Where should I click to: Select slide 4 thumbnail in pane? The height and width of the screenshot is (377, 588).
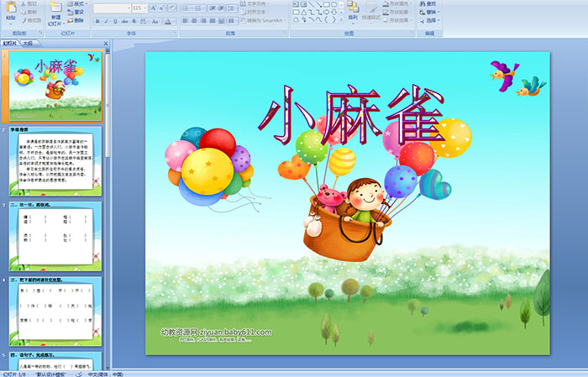(55, 311)
